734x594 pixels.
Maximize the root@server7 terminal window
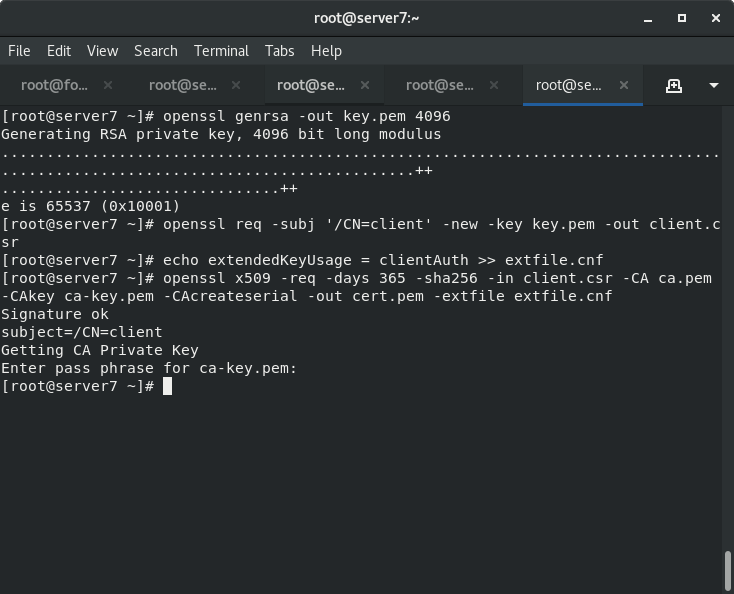point(682,18)
